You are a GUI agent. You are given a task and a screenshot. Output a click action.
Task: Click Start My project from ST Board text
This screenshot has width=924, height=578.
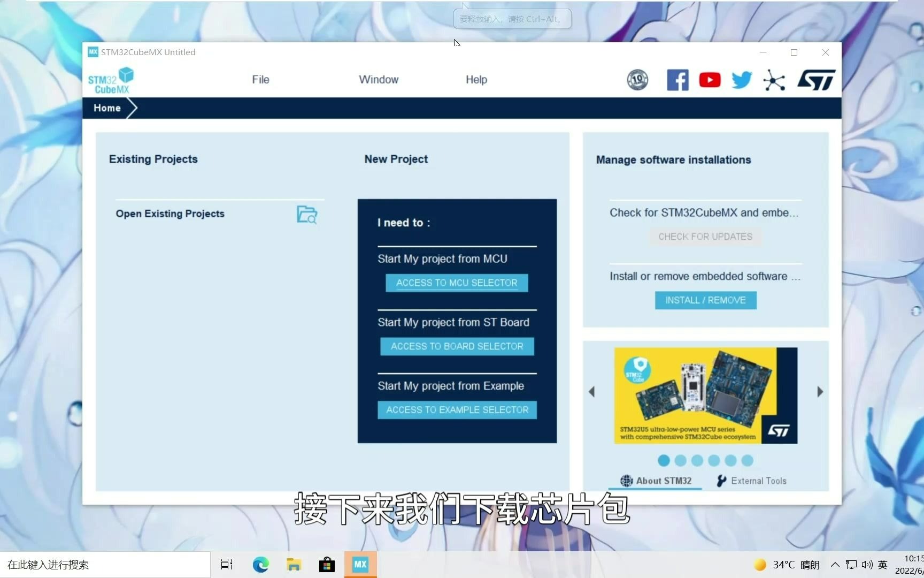tap(453, 322)
